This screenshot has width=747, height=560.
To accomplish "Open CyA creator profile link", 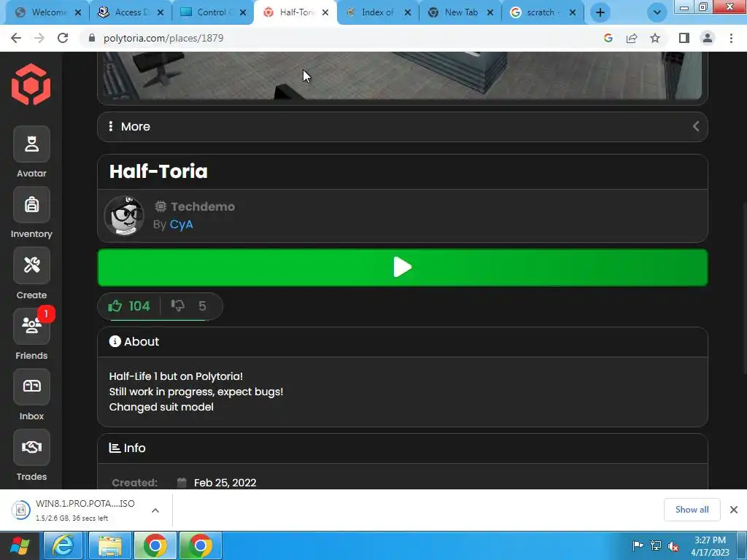I will [182, 225].
